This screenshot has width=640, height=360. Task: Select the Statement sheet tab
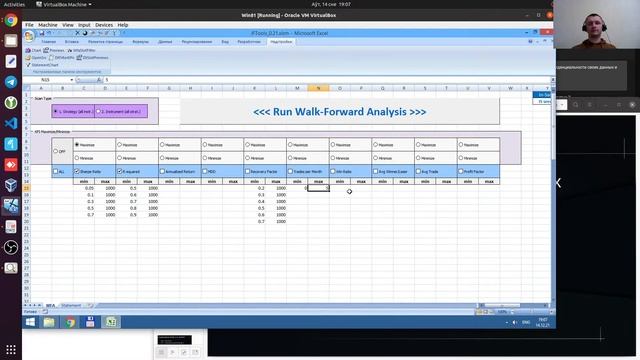(71, 305)
